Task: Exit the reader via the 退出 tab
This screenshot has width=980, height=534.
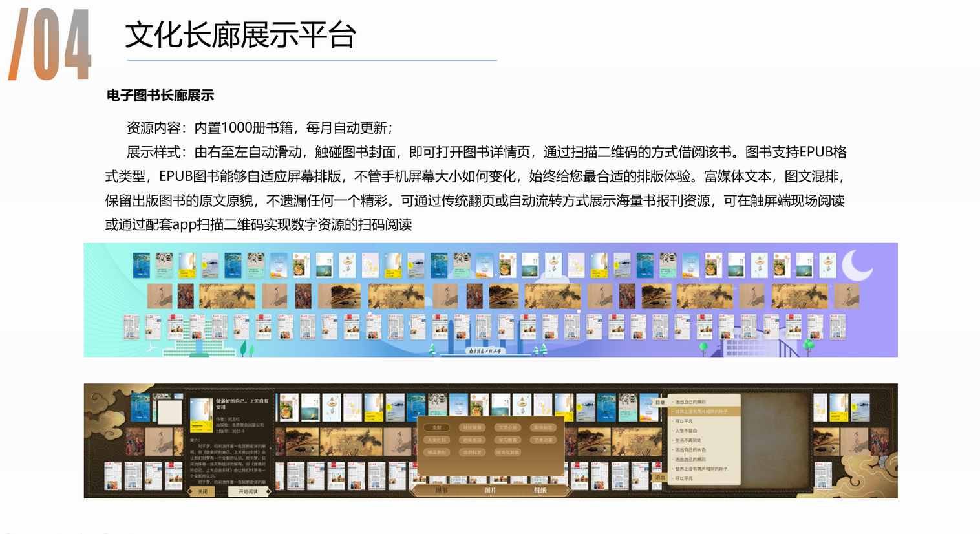Action: [659, 477]
